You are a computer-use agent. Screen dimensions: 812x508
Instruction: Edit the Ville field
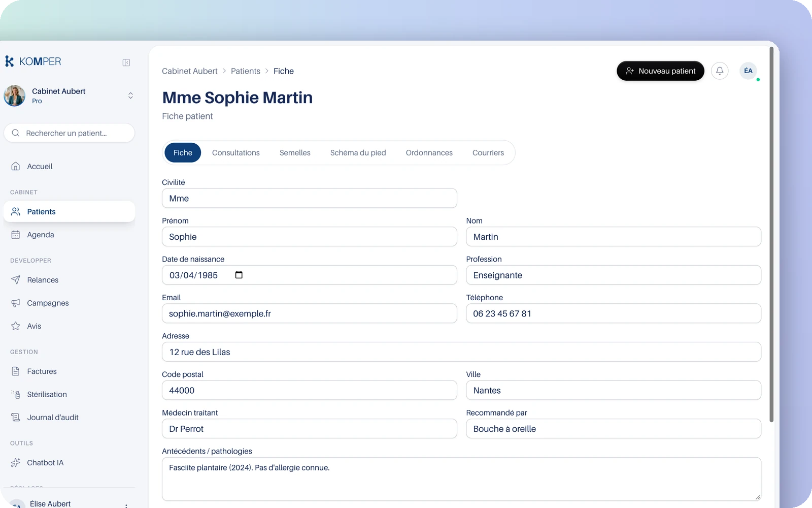click(614, 390)
